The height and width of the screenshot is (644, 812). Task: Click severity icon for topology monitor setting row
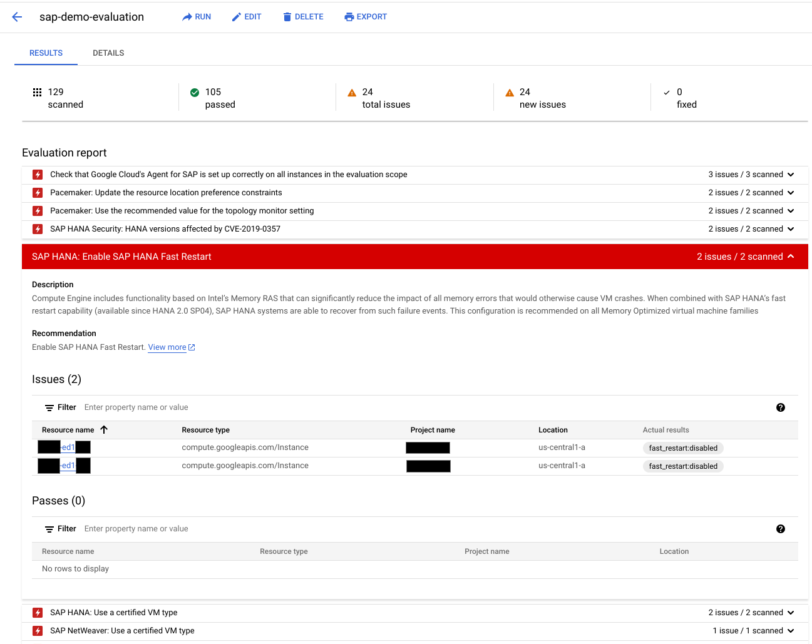click(38, 211)
